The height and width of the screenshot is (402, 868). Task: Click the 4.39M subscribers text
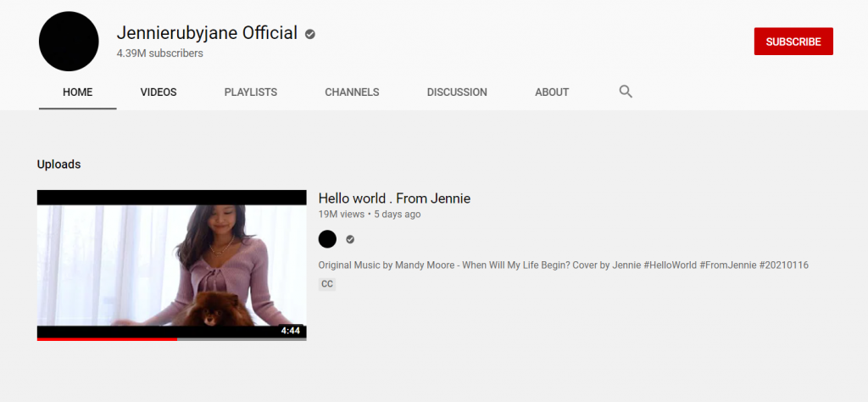pos(160,53)
